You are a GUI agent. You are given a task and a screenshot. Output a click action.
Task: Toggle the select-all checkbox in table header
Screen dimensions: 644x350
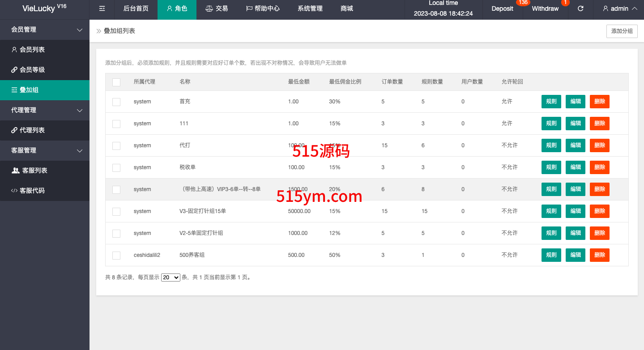pos(116,82)
